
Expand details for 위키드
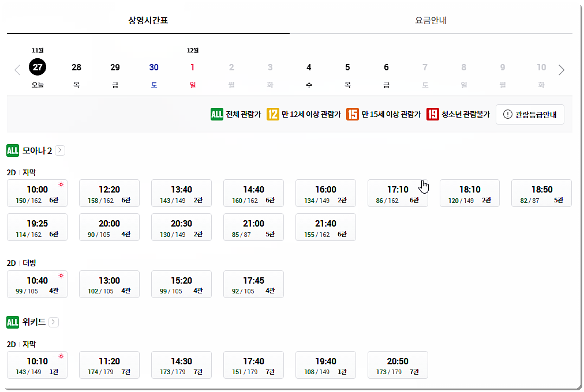(x=54, y=322)
